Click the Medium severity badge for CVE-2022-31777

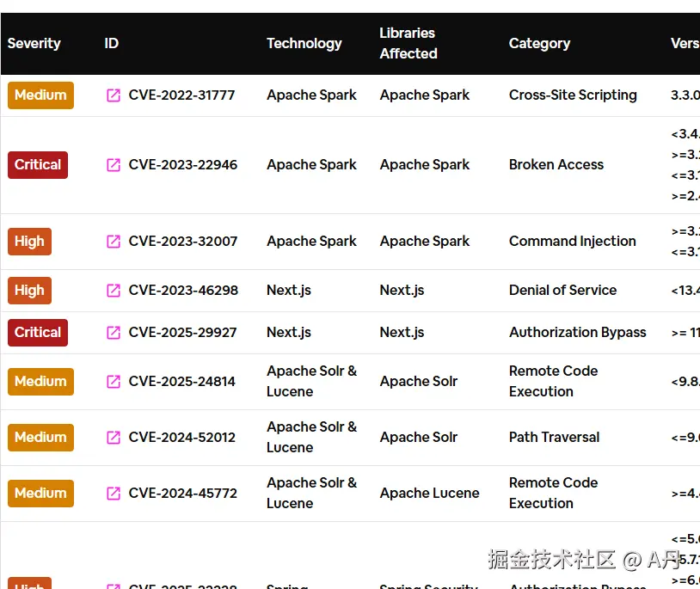click(x=40, y=95)
